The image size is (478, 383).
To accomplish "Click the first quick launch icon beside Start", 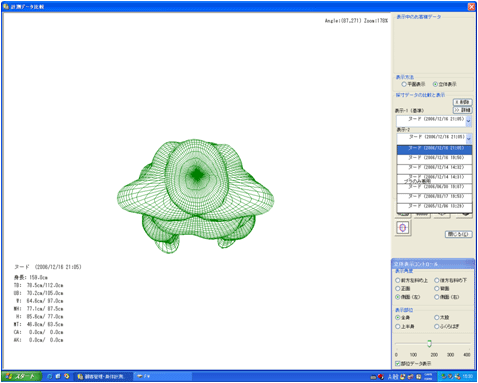I will click(50, 376).
